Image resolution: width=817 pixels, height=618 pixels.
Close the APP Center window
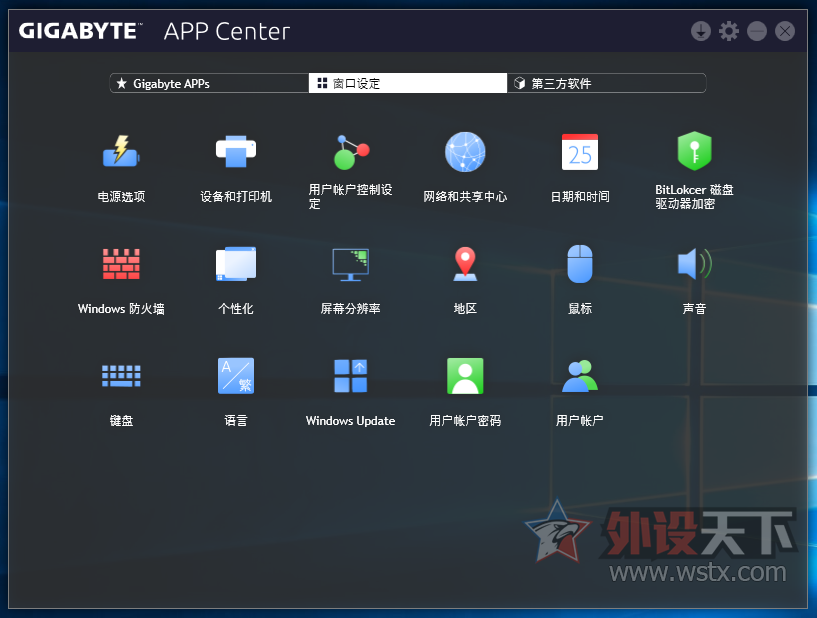tap(785, 31)
